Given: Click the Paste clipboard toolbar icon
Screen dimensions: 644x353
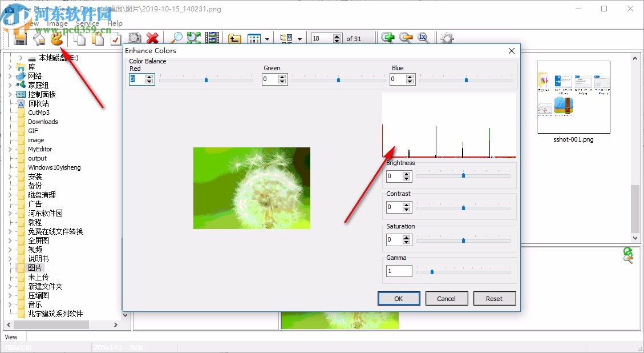Looking at the screenshot, I should coord(98,38).
